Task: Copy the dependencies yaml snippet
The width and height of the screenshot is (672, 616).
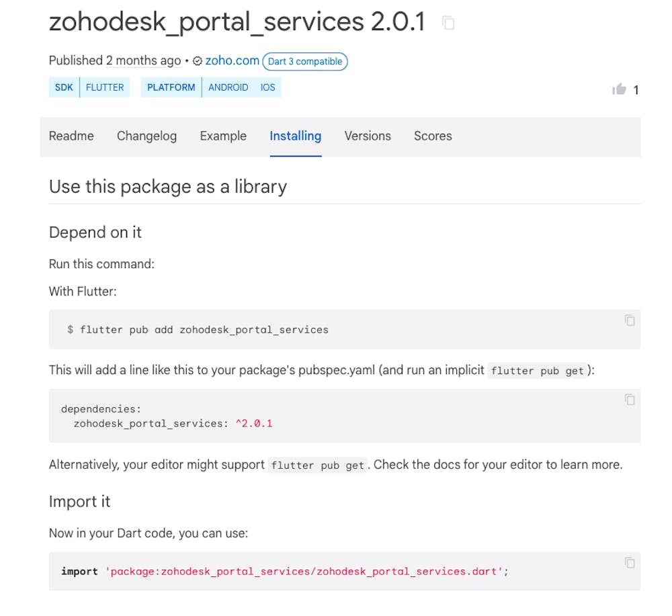Action: click(x=629, y=399)
